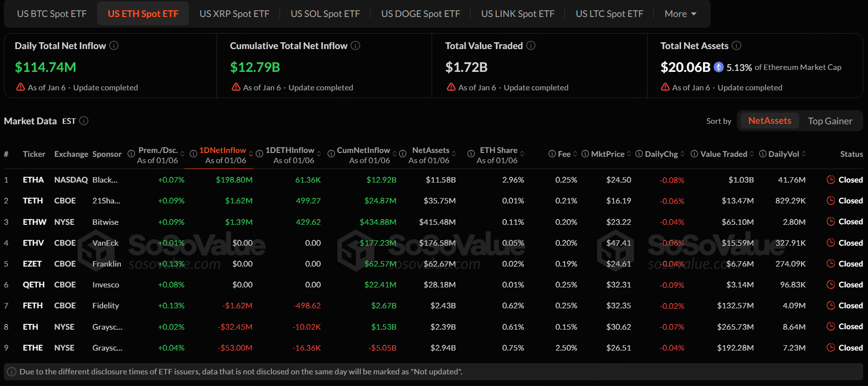Switch sorting to Top Gainer
This screenshot has height=386, width=868.
pyautogui.click(x=830, y=121)
